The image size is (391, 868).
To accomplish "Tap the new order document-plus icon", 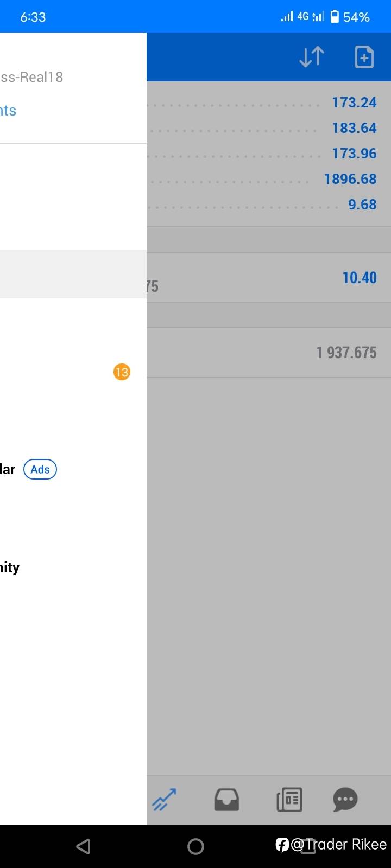I will (364, 57).
